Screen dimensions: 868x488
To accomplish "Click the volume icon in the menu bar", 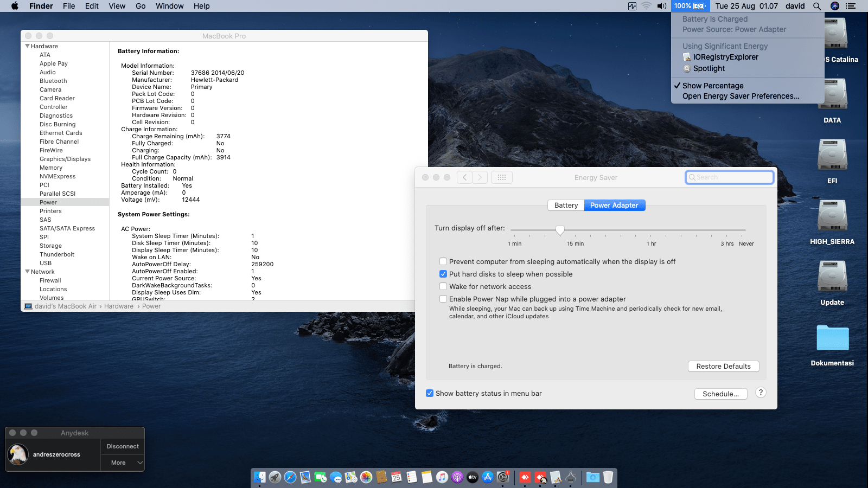I will [x=662, y=6].
